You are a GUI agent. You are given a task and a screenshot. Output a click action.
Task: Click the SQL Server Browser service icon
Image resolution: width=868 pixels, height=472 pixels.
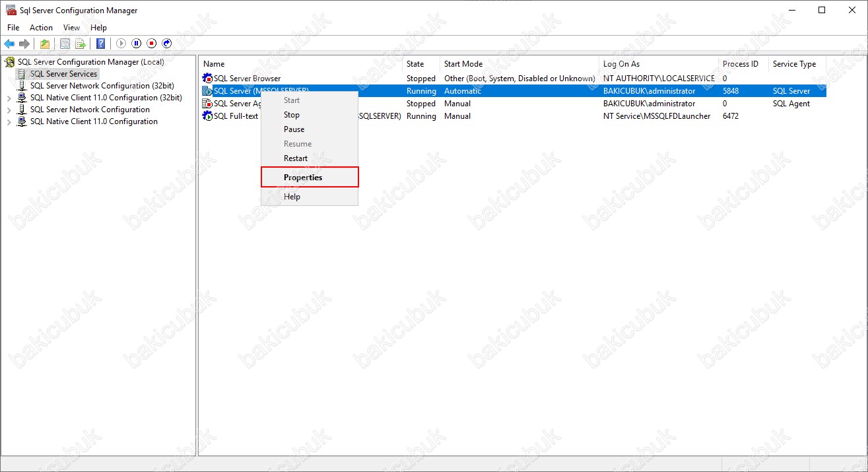point(207,79)
